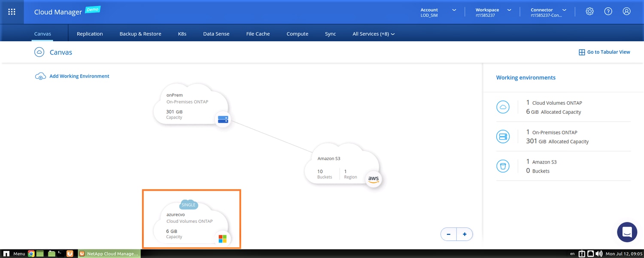Click the clock 'Mon Jul 12, 09:05'

[x=624, y=254]
